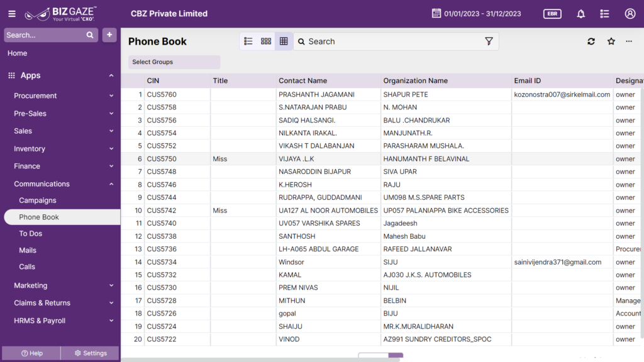Screen dimensions: 644x362
Task: Select PRASHANTH JAGAMANI contact
Action: pos(316,94)
